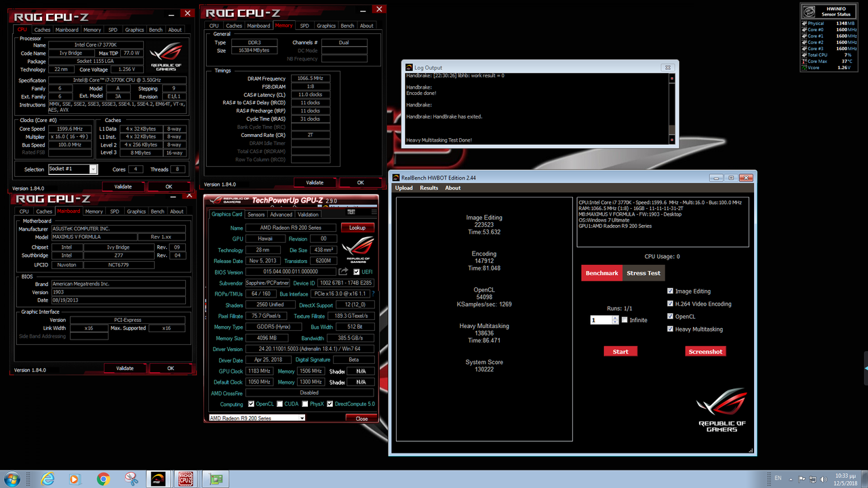Open the About menu in RealBench
The height and width of the screenshot is (488, 868).
pos(453,188)
